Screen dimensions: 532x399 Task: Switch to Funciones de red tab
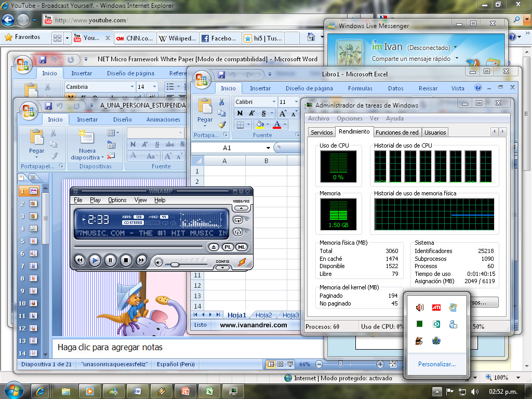[397, 132]
